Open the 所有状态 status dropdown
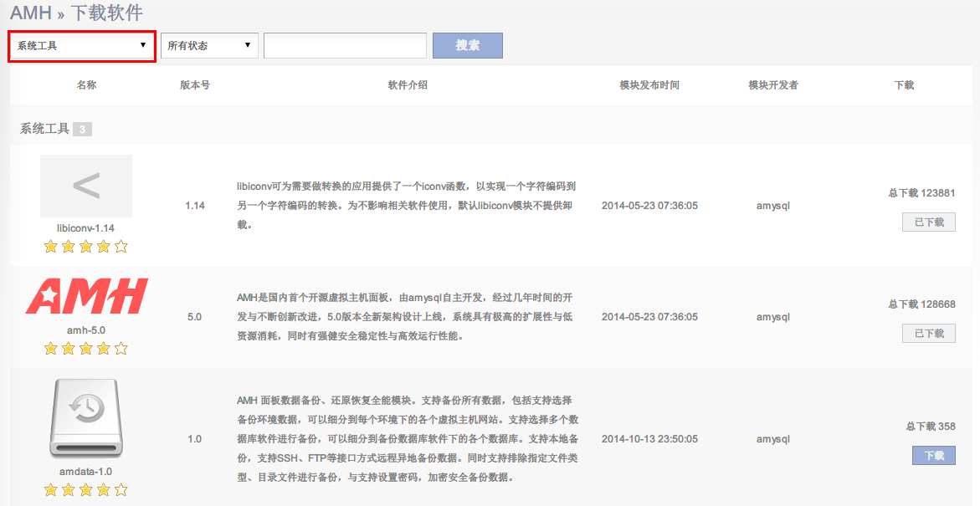The image size is (980, 506). [209, 45]
